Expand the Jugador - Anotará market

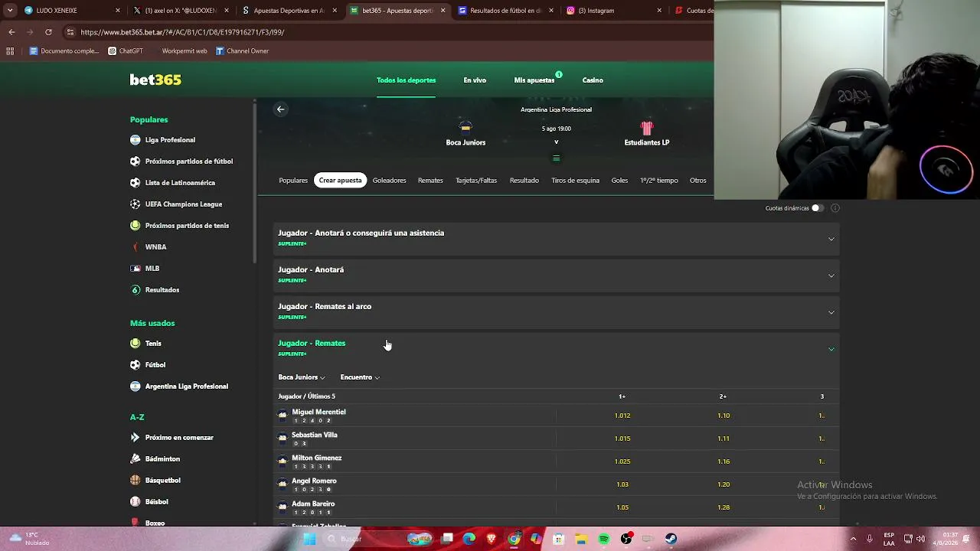tap(557, 275)
